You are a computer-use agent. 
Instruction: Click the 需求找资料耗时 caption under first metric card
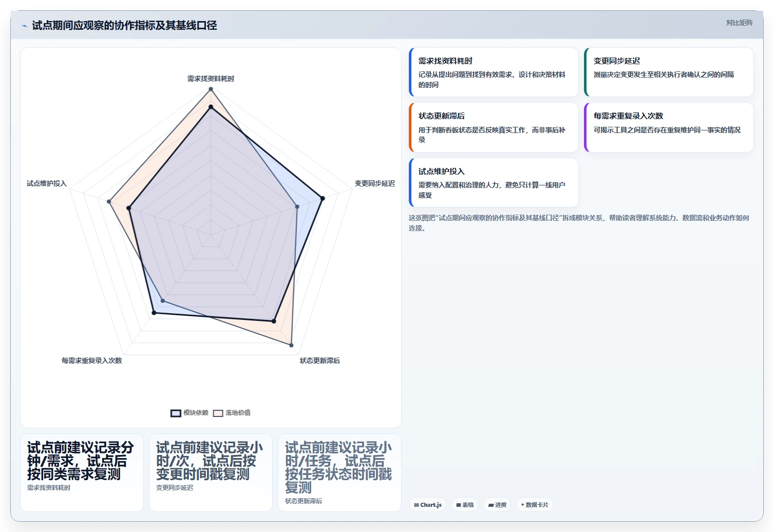click(49, 488)
